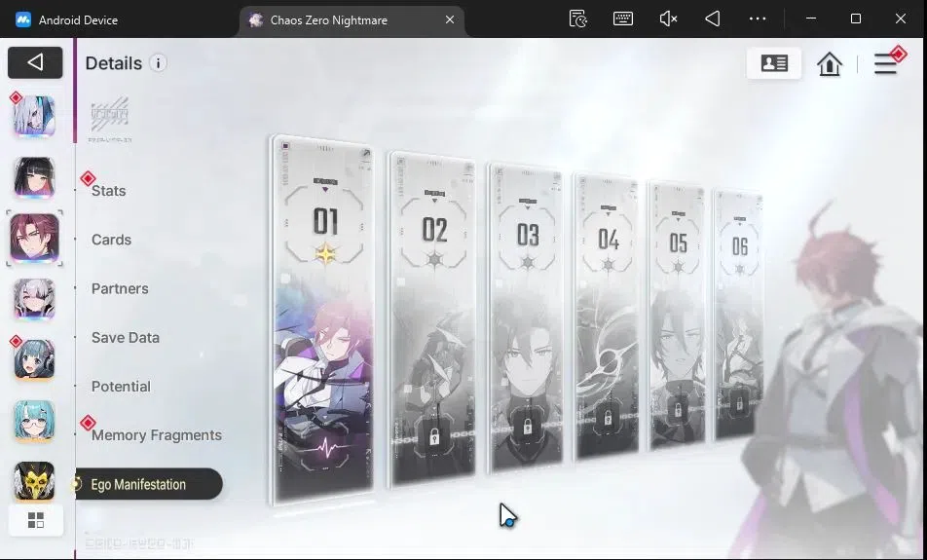Open the character grid view icon
This screenshot has height=560, width=927.
[x=35, y=520]
